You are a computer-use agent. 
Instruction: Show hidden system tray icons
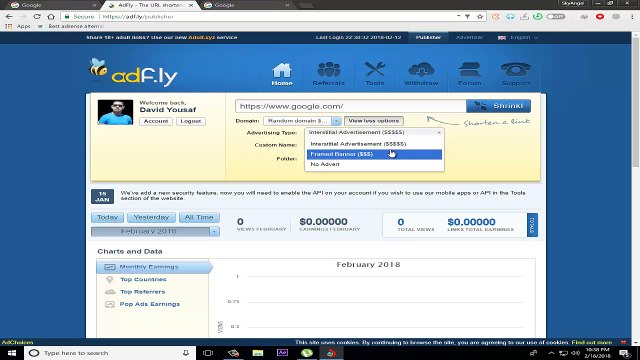pyautogui.click(x=551, y=353)
